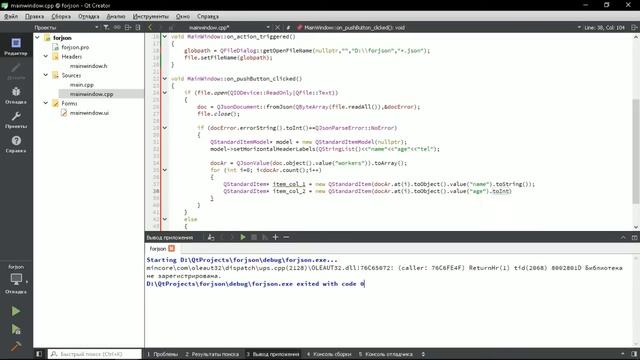
Task: Open the Справка help mode
Action: pyautogui.click(x=16, y=144)
